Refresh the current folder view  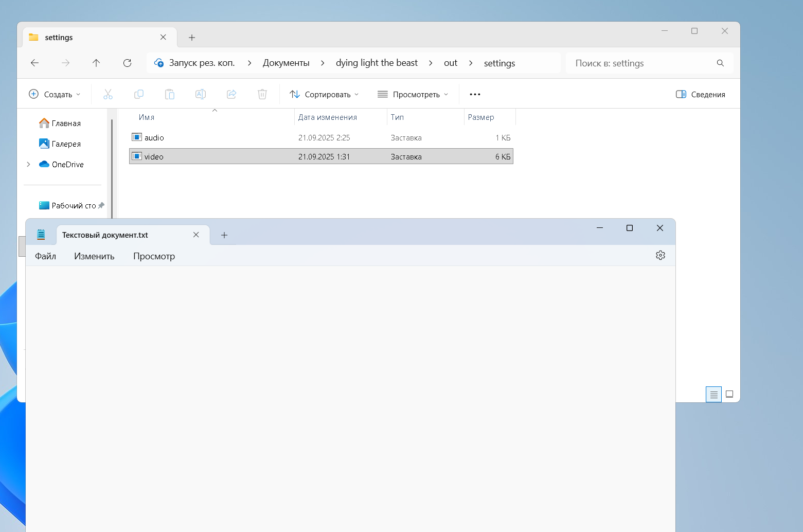tap(127, 63)
